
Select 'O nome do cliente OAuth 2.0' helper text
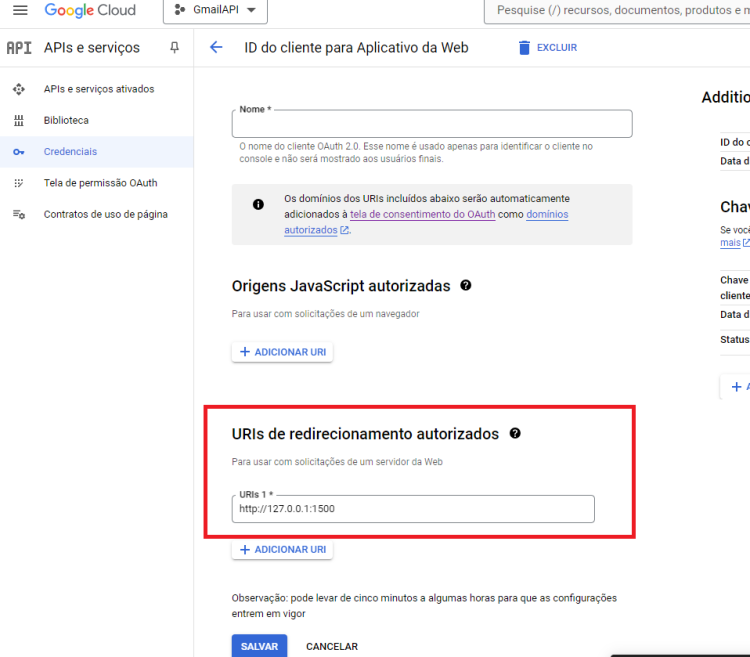416,153
